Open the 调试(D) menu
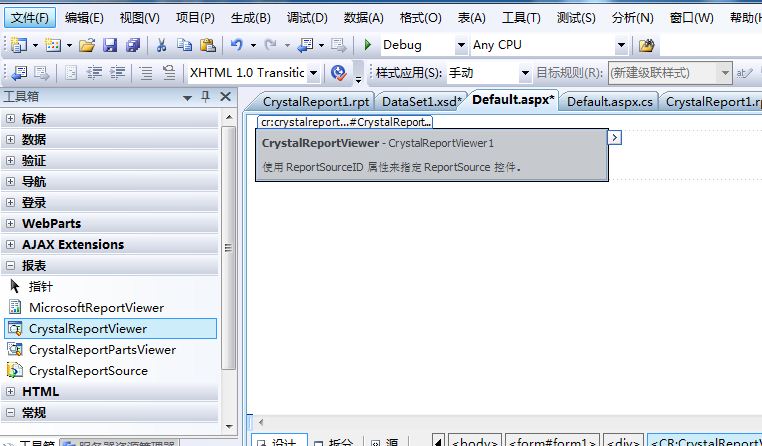 click(x=307, y=18)
